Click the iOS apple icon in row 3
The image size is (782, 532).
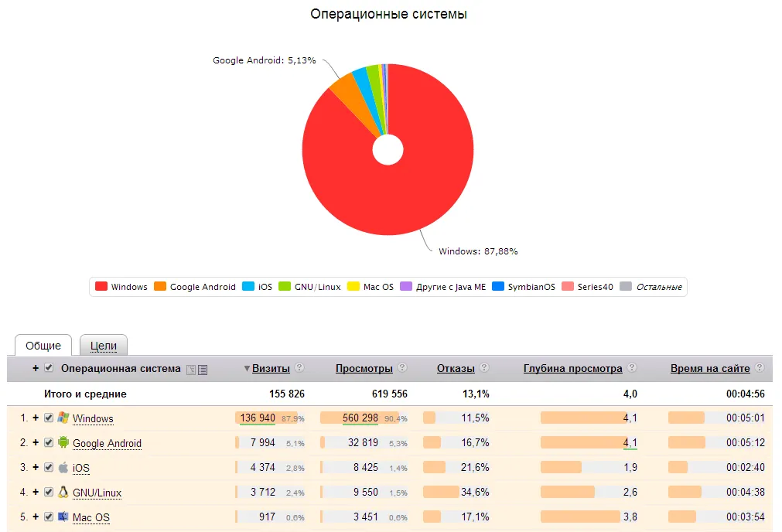(63, 467)
